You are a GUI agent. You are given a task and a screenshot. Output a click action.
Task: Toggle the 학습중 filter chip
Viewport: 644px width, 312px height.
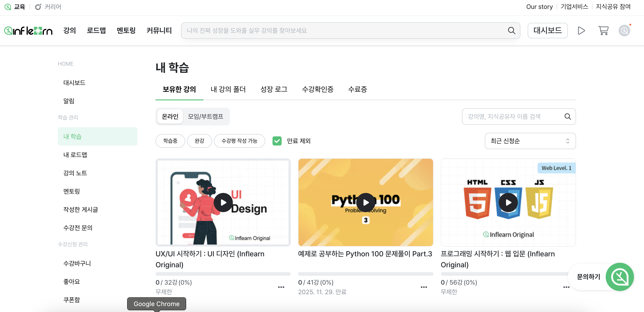pos(170,141)
